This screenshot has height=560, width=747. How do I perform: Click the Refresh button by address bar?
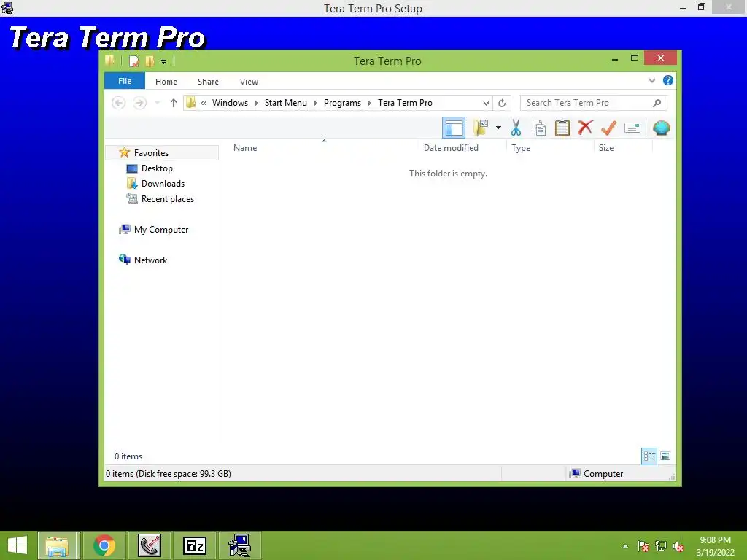click(x=502, y=103)
